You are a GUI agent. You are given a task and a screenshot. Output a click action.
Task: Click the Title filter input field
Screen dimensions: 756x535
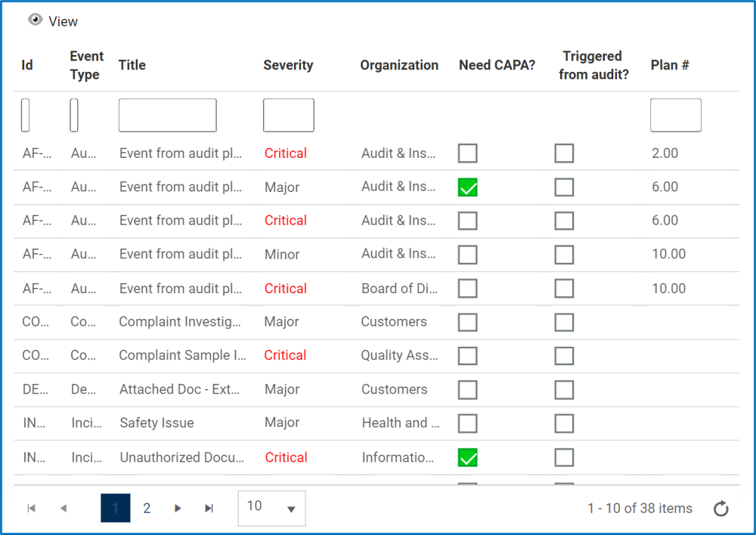click(167, 116)
